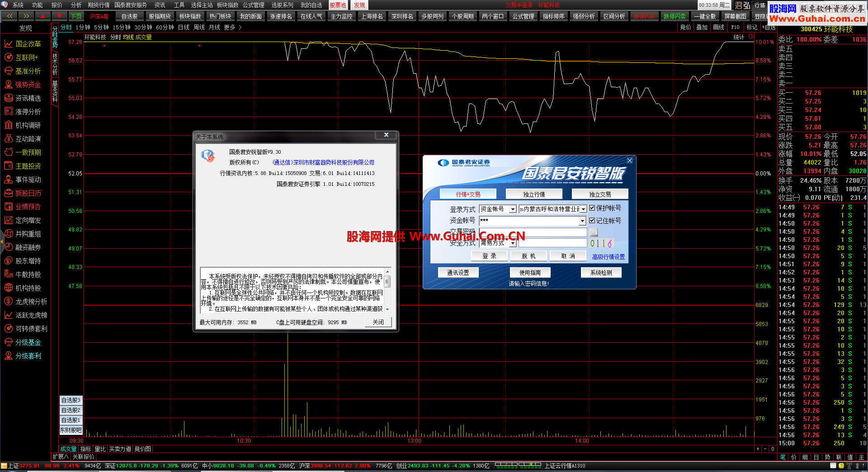Open the soft keyboard icon beside password

coord(594,232)
